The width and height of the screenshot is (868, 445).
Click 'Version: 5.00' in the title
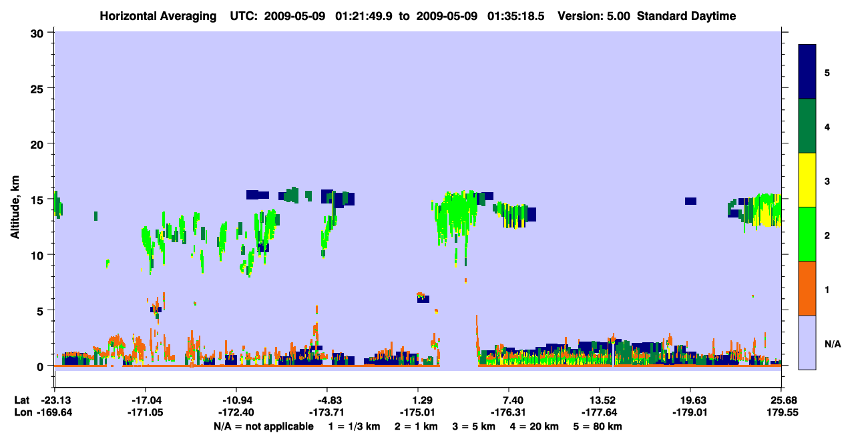(594, 16)
